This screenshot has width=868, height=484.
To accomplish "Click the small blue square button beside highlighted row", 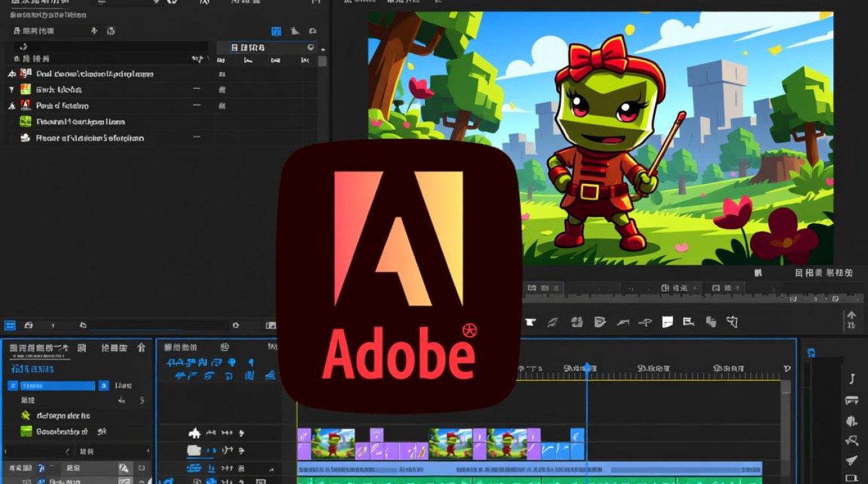I will tap(104, 385).
